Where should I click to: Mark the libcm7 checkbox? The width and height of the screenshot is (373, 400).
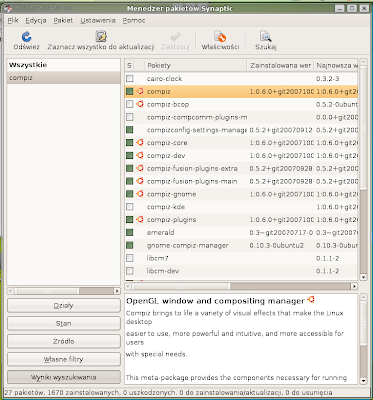point(130,258)
